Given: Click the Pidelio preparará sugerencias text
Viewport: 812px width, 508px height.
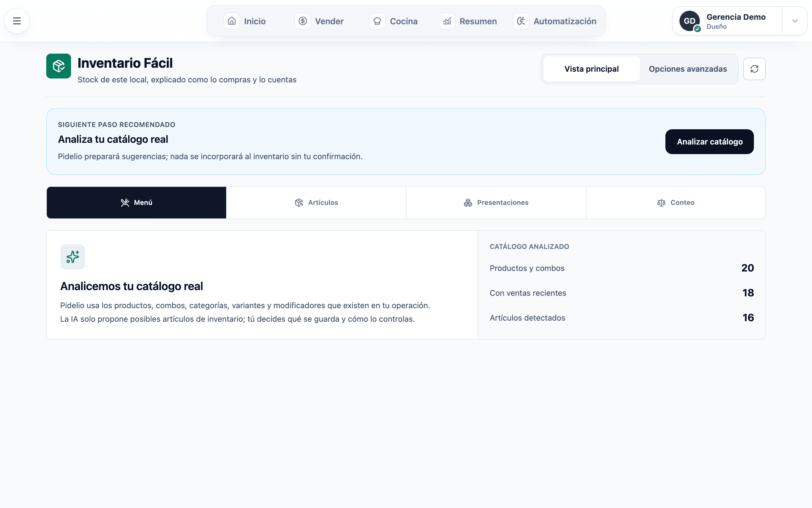Looking at the screenshot, I should click(210, 157).
